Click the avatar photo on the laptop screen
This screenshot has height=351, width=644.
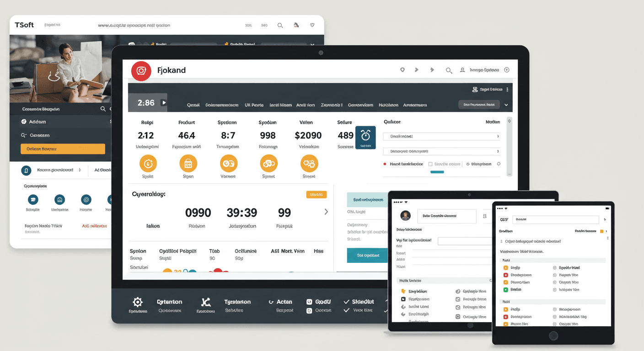(405, 216)
